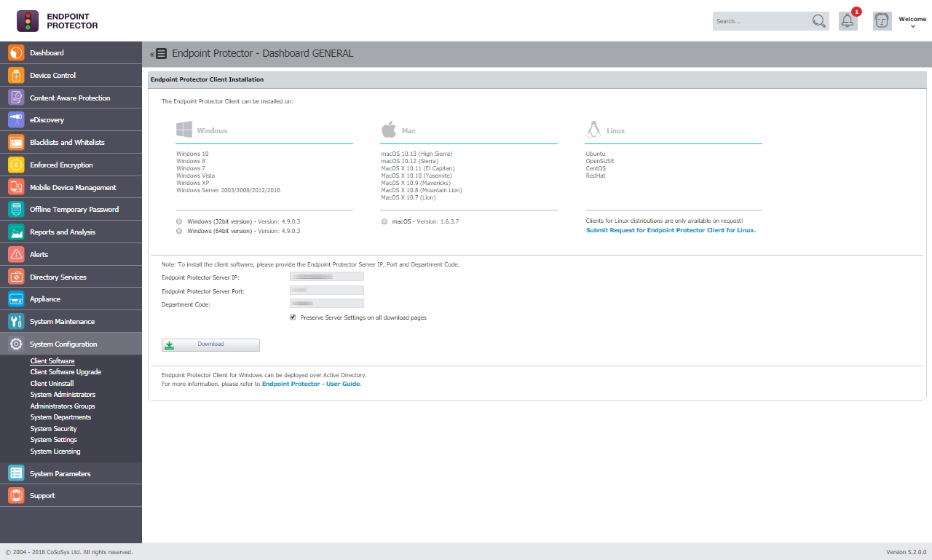The image size is (932, 560).
Task: Click the search magnifier icon
Action: [x=819, y=21]
